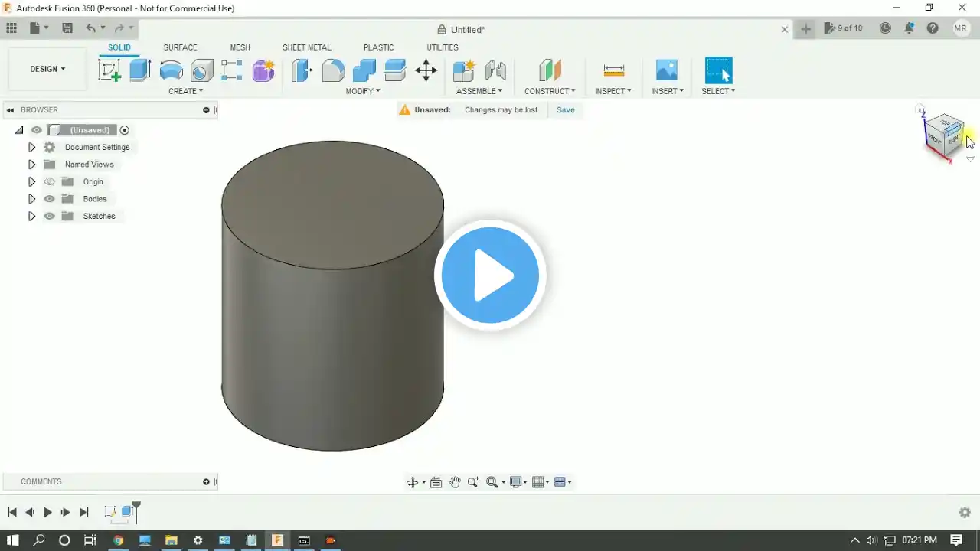Select the Revolve tool icon

pos(171,70)
